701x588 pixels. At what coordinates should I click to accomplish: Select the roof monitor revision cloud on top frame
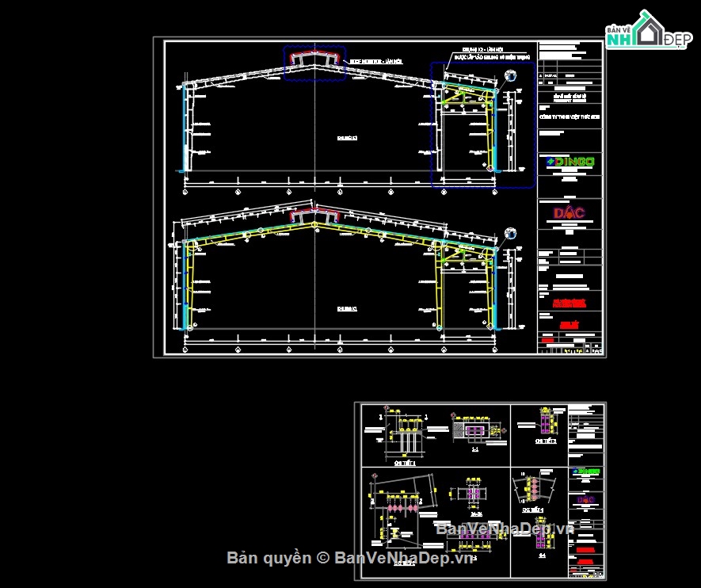[x=314, y=63]
